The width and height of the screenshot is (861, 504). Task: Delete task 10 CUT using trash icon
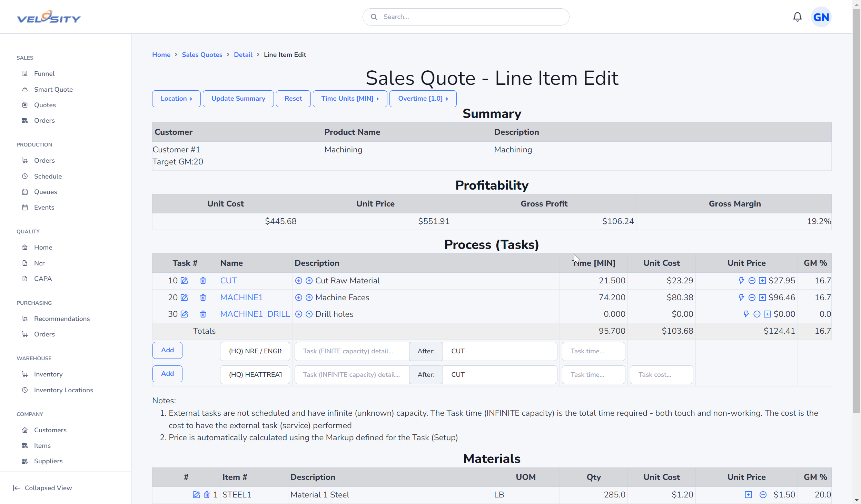203,281
